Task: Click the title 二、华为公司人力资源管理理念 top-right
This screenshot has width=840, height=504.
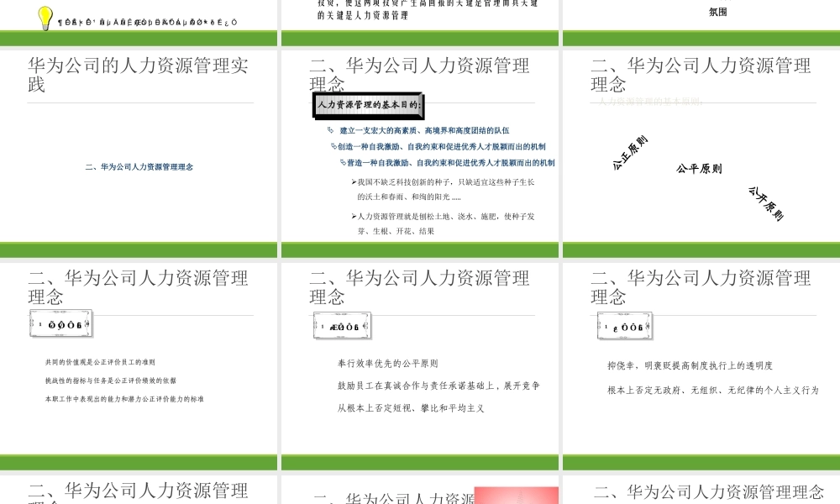Action: [701, 73]
